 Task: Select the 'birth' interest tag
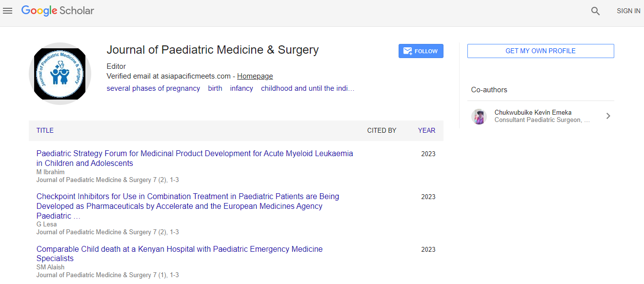tap(215, 88)
